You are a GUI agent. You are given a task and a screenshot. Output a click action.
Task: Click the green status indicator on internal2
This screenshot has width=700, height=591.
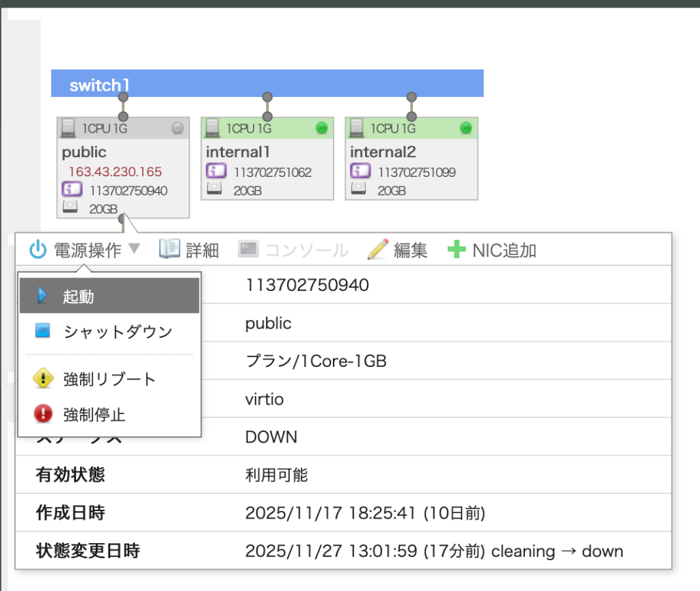pos(466,128)
